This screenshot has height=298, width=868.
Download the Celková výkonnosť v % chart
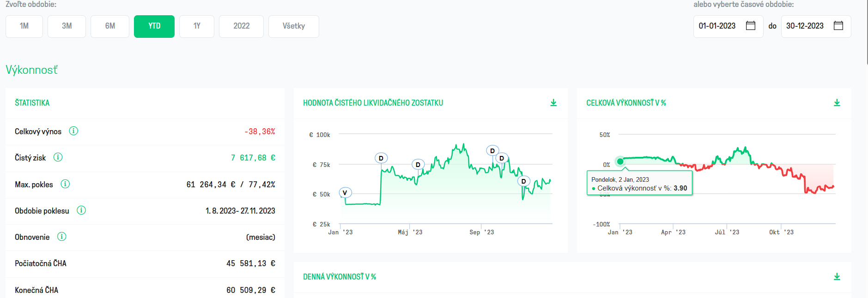coord(837,103)
